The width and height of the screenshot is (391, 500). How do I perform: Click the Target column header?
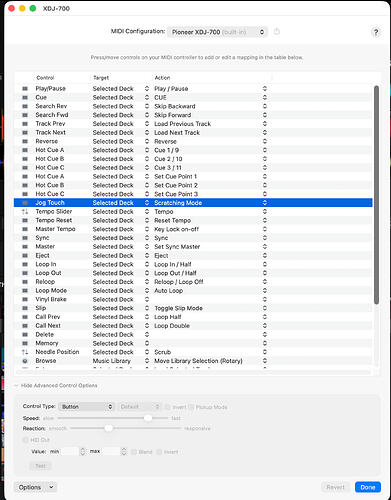coord(101,78)
